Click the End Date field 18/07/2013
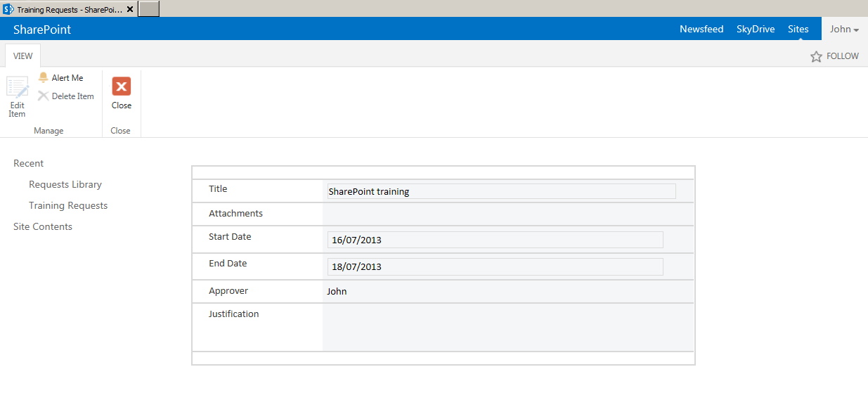This screenshot has height=393, width=868. click(495, 266)
